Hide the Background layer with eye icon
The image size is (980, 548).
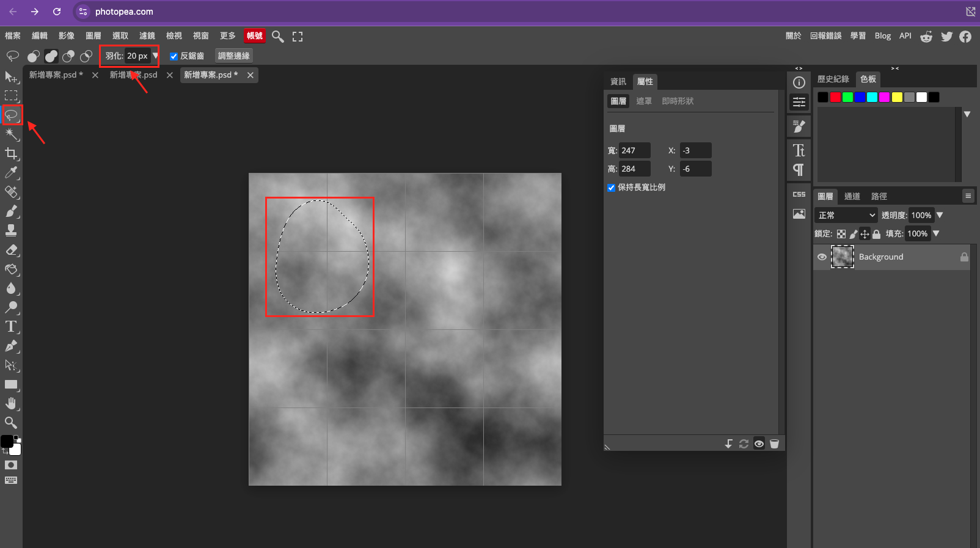pos(822,257)
